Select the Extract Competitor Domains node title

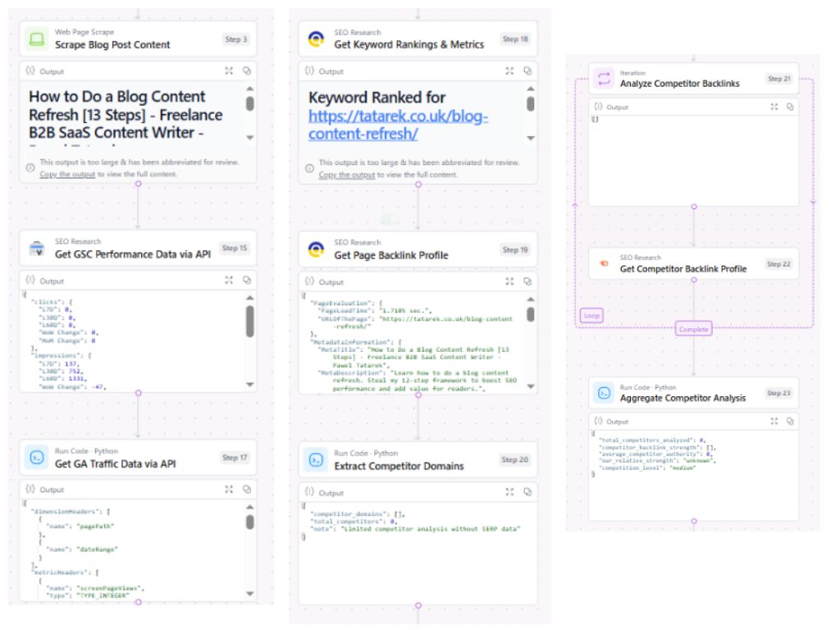(399, 466)
